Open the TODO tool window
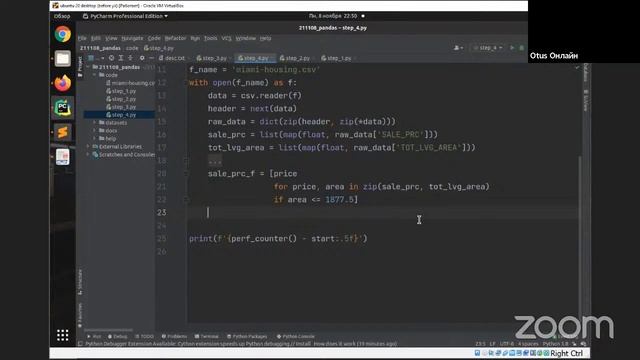Viewport: 640px width, 360px height. pos(144,336)
